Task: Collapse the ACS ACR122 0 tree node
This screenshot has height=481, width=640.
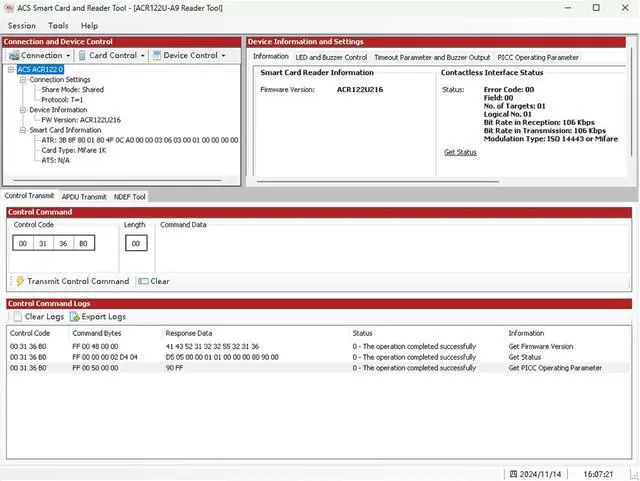Action: click(x=11, y=70)
